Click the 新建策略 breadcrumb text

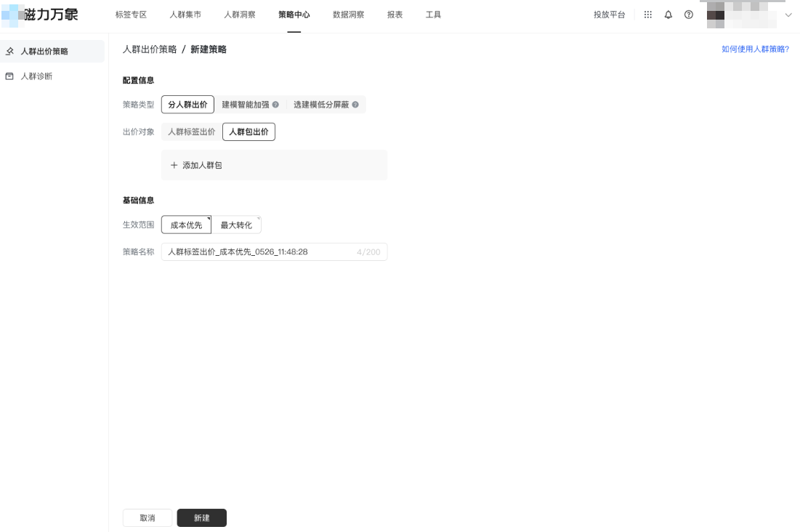(x=208, y=49)
